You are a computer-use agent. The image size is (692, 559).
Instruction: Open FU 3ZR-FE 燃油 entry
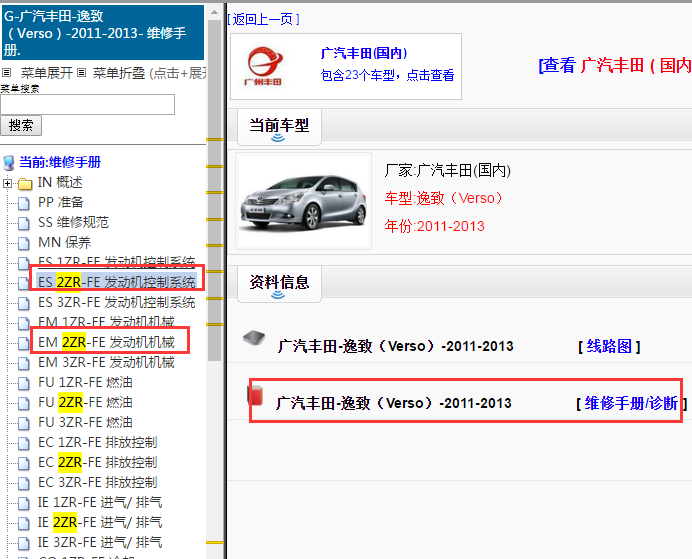pyautogui.click(x=85, y=422)
